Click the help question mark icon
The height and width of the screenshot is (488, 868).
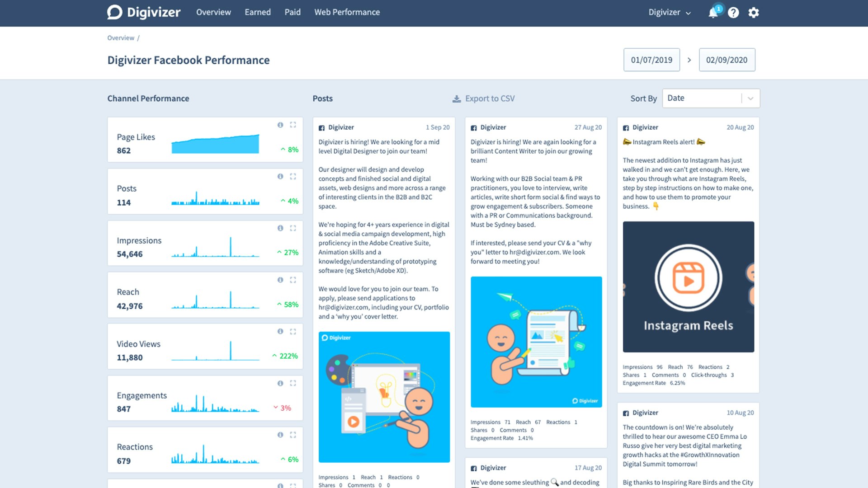[733, 13]
